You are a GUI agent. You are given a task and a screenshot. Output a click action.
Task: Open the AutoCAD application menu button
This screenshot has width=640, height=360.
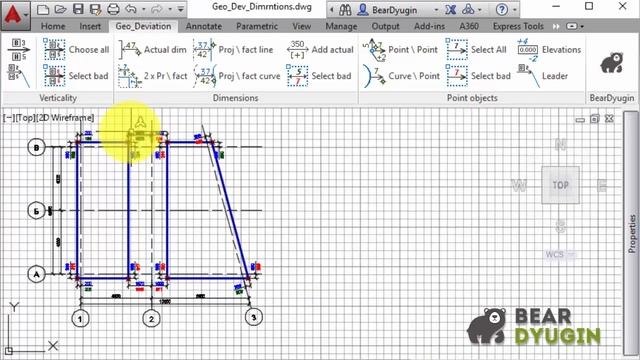point(16,15)
